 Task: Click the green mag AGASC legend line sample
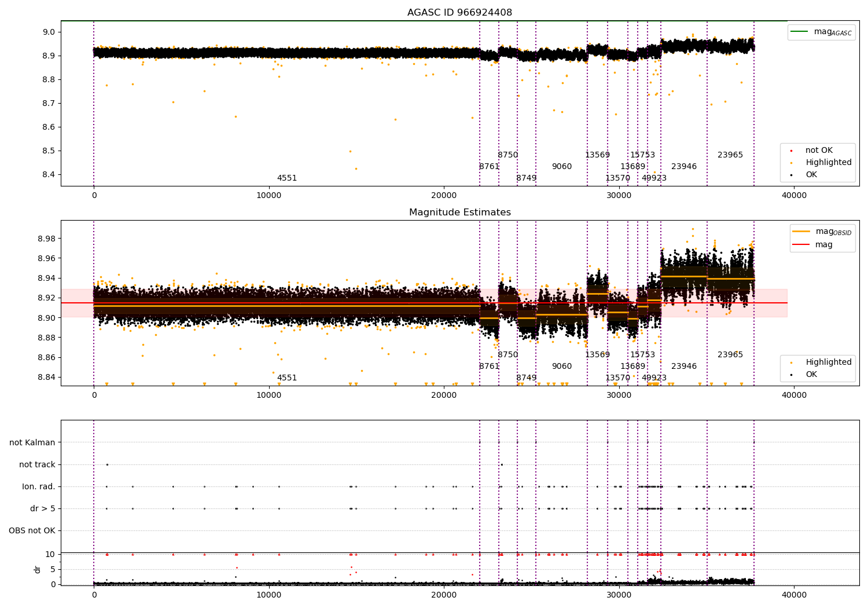point(800,32)
